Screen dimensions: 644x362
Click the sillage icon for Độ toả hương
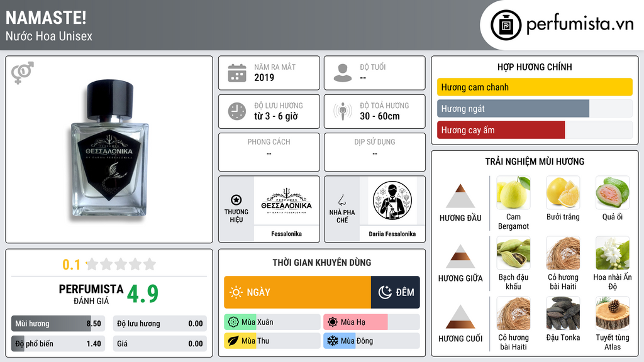pos(343,111)
